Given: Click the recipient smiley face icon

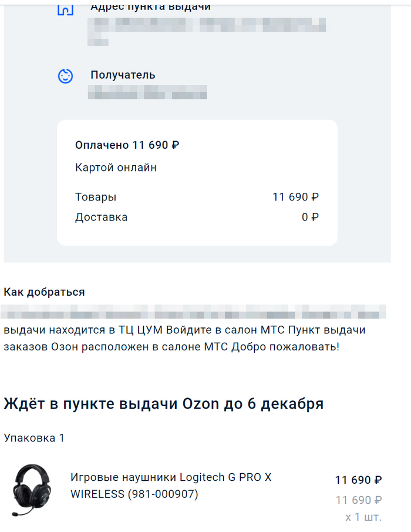Looking at the screenshot, I should [x=65, y=76].
